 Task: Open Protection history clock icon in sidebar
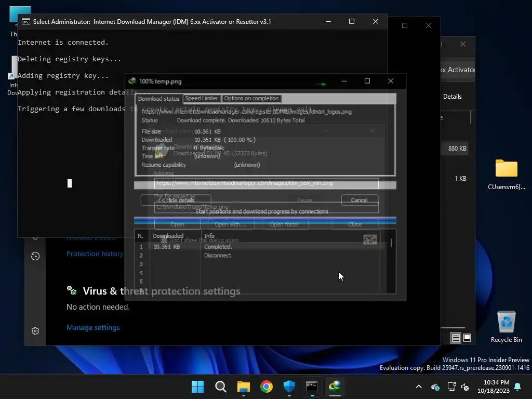(35, 256)
